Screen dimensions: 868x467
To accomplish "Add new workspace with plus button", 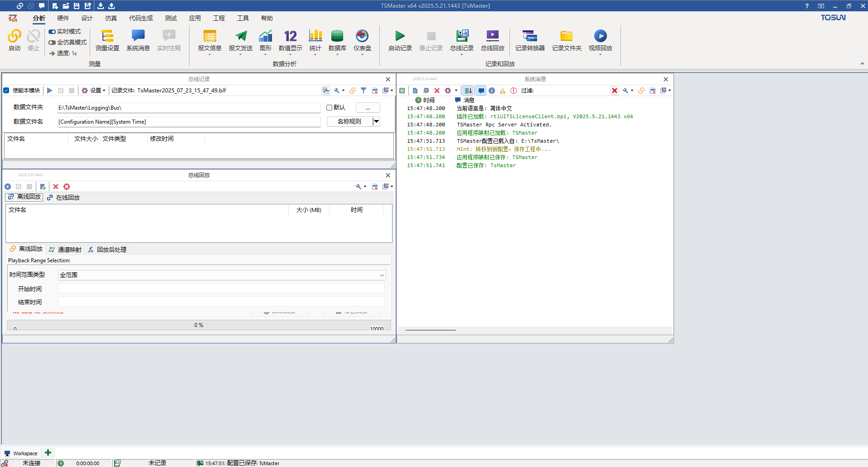I will coord(48,453).
